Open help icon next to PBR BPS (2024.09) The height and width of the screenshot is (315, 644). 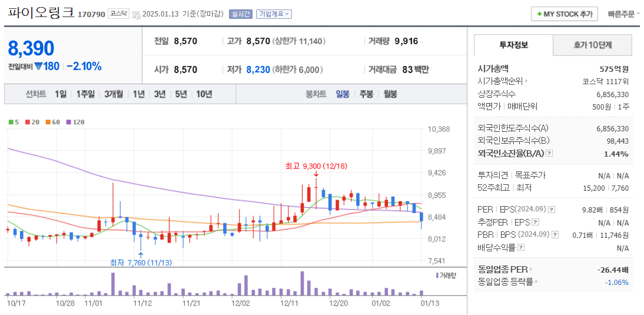pyautogui.click(x=555, y=235)
